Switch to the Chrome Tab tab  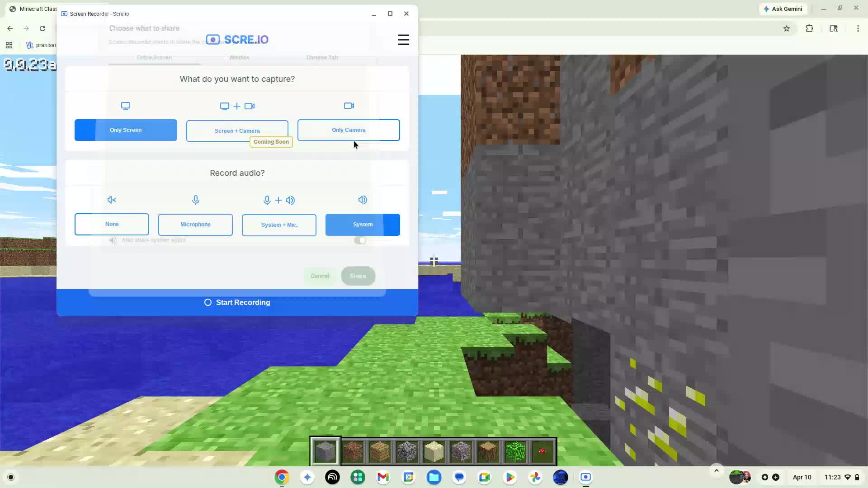tap(322, 57)
